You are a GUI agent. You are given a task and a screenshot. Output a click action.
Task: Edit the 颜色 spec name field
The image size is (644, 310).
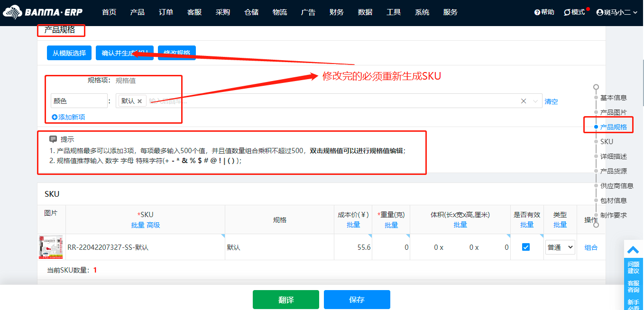[x=79, y=101]
